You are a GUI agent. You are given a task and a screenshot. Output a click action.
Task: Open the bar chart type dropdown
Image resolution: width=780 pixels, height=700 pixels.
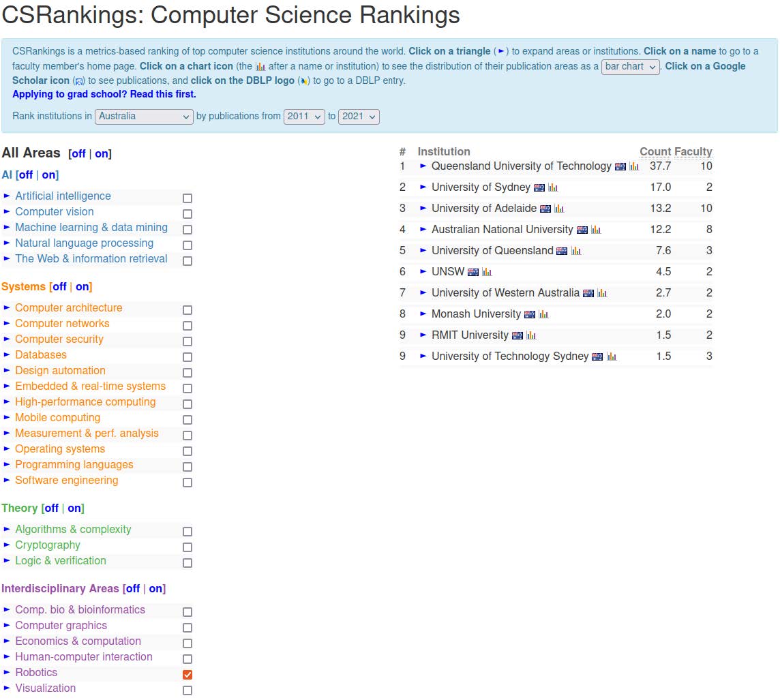click(x=630, y=67)
